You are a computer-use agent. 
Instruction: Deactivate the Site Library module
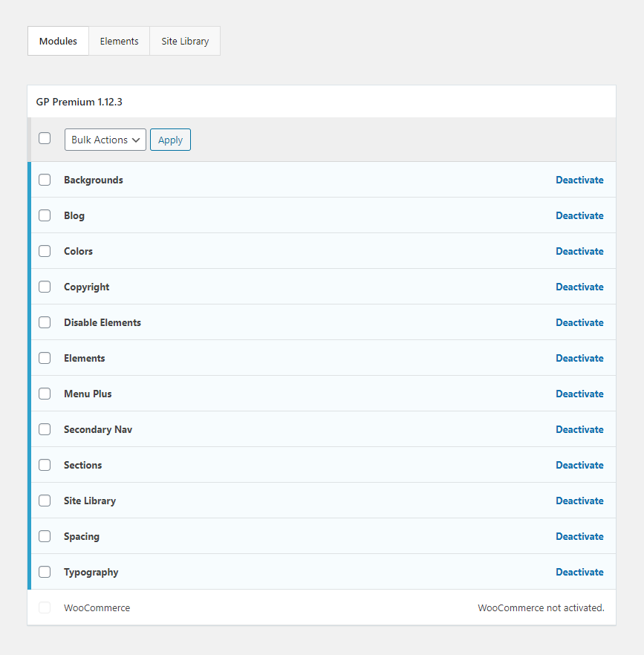point(579,501)
